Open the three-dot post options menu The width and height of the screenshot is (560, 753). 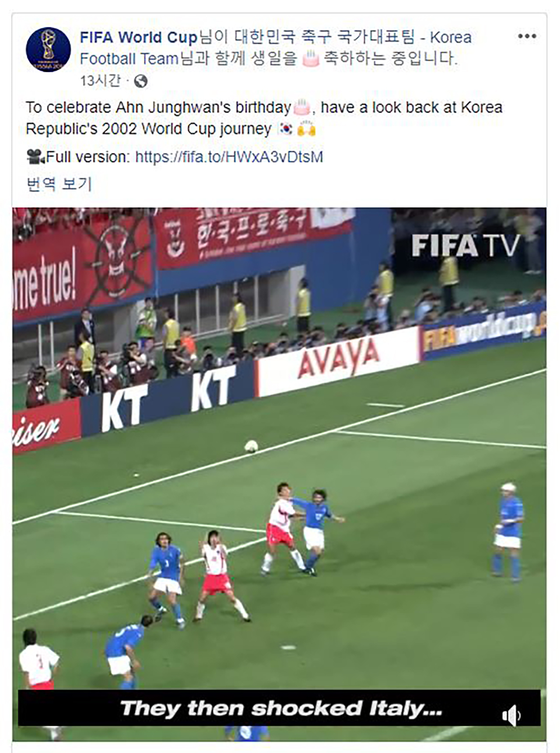click(527, 36)
